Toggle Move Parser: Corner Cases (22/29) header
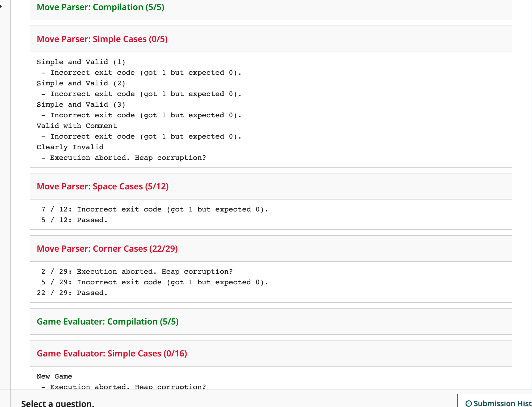 [107, 249]
